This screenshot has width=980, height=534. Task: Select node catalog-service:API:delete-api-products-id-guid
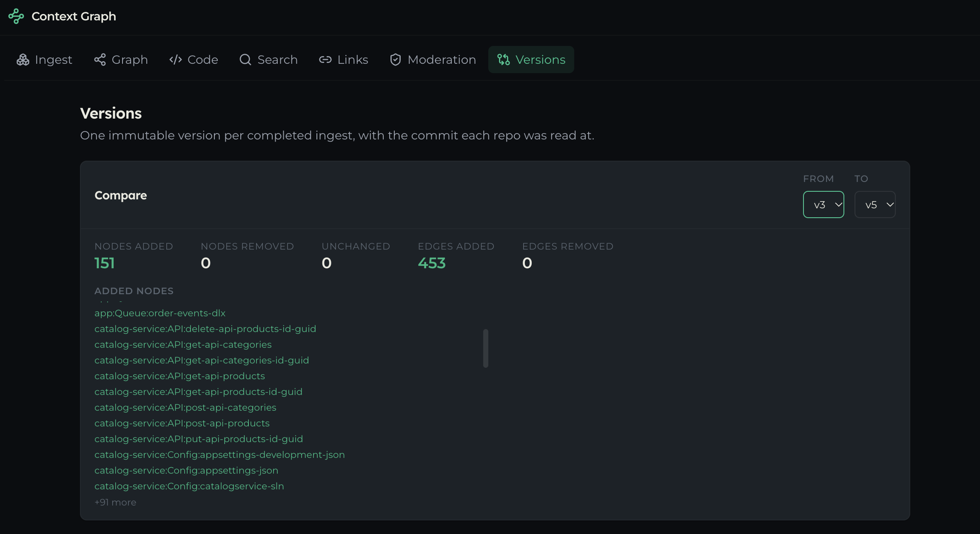205,329
